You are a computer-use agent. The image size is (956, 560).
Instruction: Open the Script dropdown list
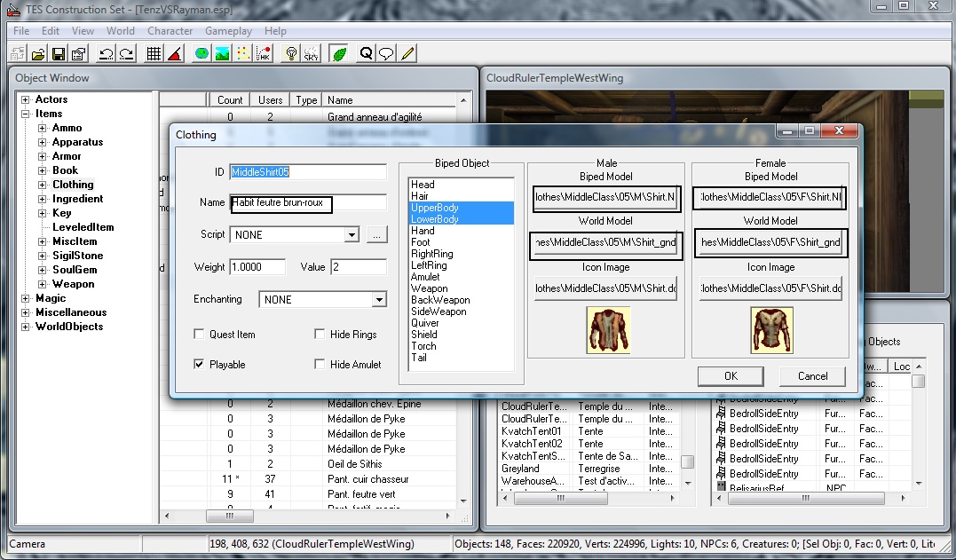point(352,235)
